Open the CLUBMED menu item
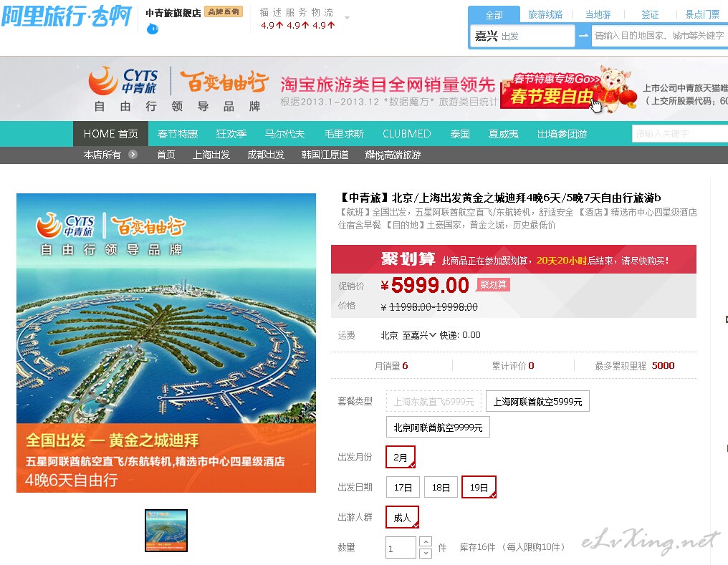Screen dimensions: 728x565 pyautogui.click(x=407, y=134)
